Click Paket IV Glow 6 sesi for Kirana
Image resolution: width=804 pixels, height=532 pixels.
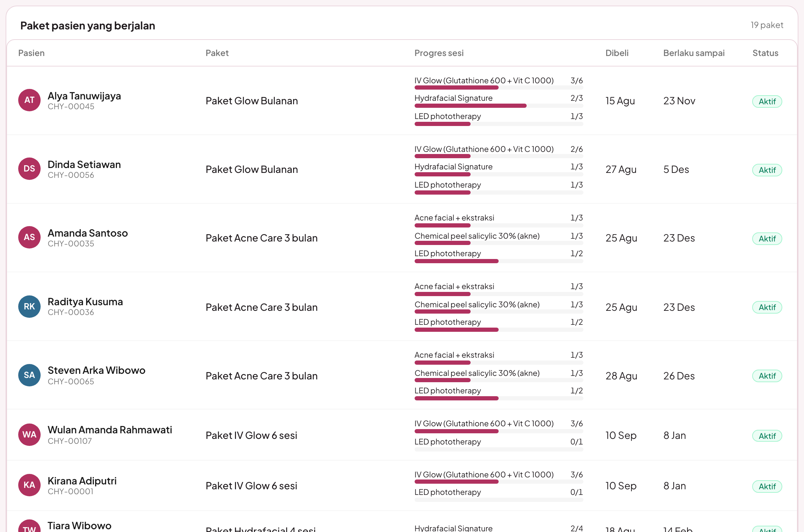click(251, 486)
